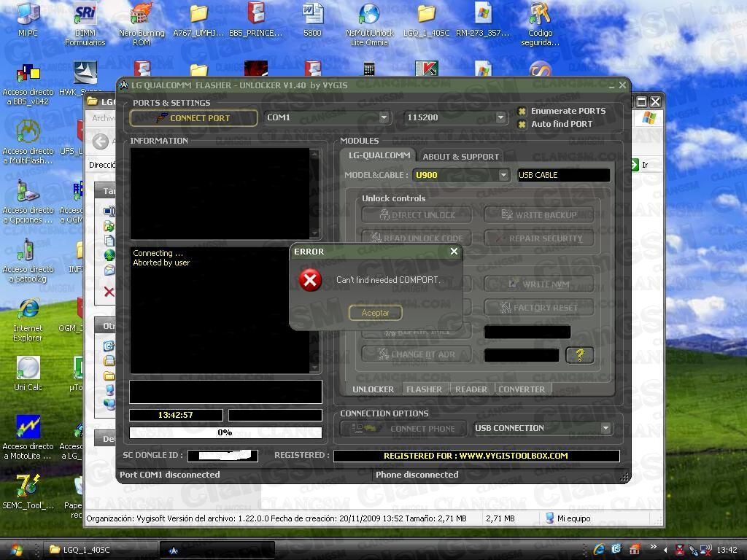Open the Uni Calc desktop icon
This screenshot has height=560, width=747.
(x=28, y=374)
